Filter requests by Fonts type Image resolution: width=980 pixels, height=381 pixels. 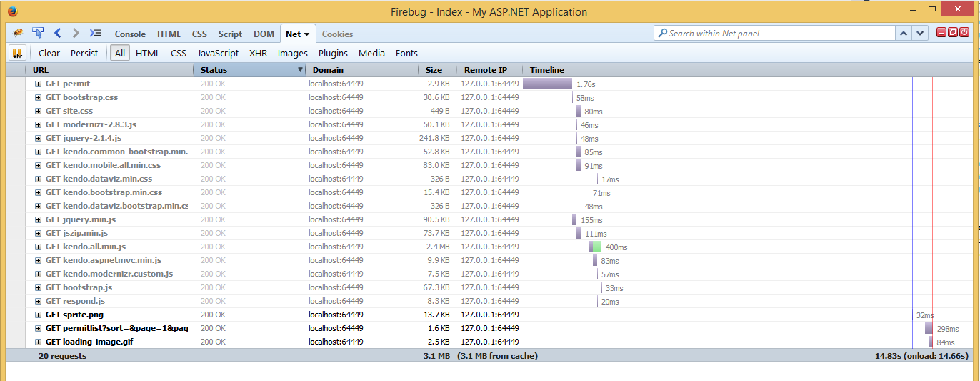click(406, 53)
